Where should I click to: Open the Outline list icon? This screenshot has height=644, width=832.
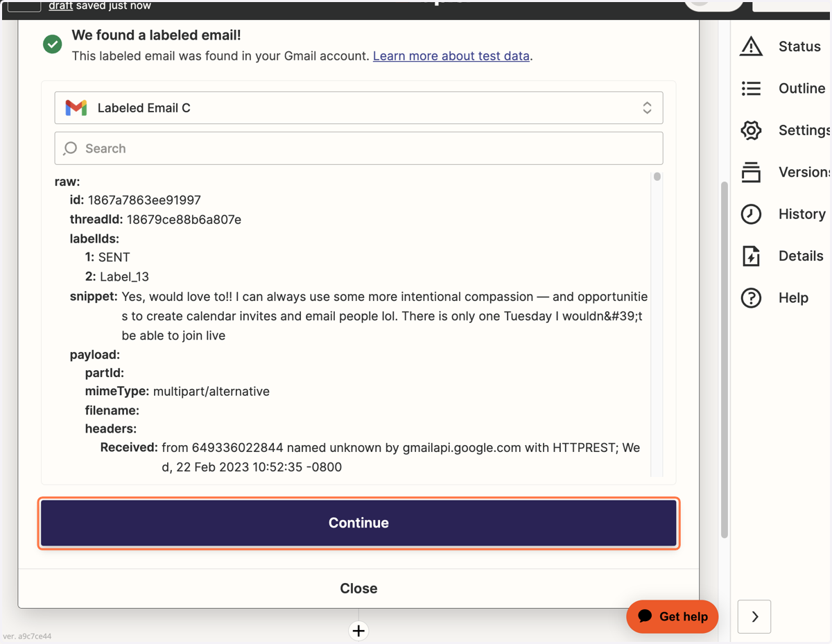click(x=751, y=88)
